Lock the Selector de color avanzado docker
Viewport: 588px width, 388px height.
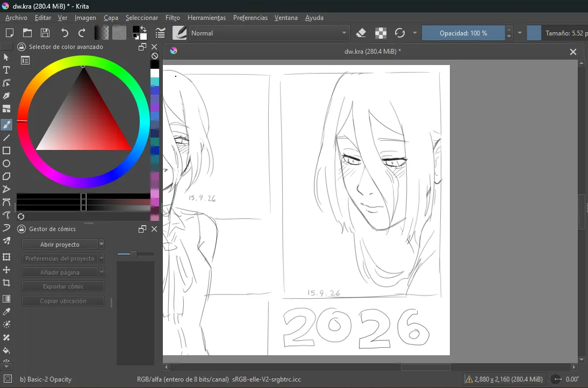tap(21, 47)
